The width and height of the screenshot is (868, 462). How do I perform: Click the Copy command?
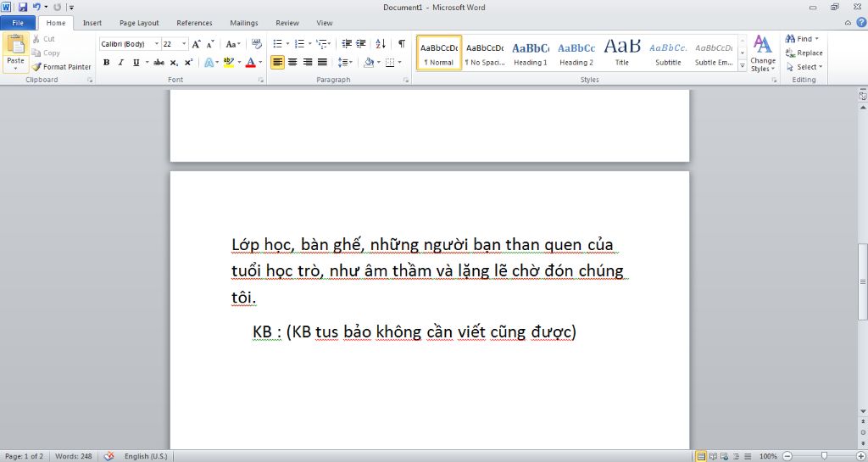point(46,53)
